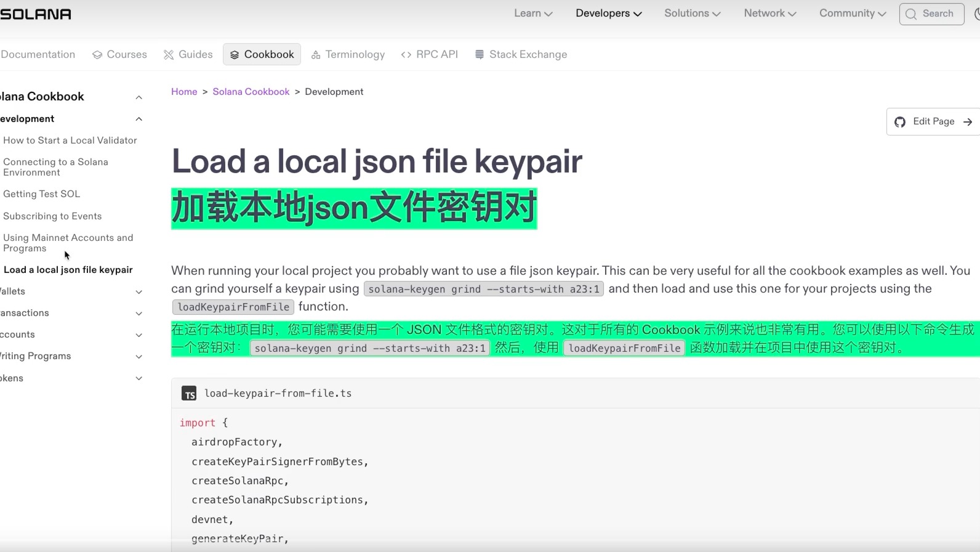Viewport: 980px width, 552px height.
Task: Open the Guides tab
Action: pyautogui.click(x=188, y=54)
